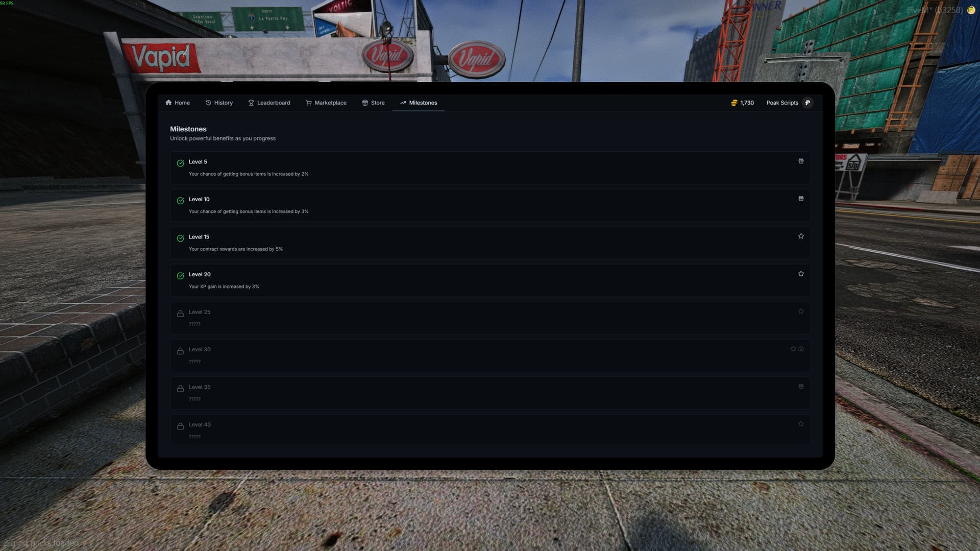Click the Level 20 milestone title
Viewport: 980px width, 551px height.
tap(200, 274)
